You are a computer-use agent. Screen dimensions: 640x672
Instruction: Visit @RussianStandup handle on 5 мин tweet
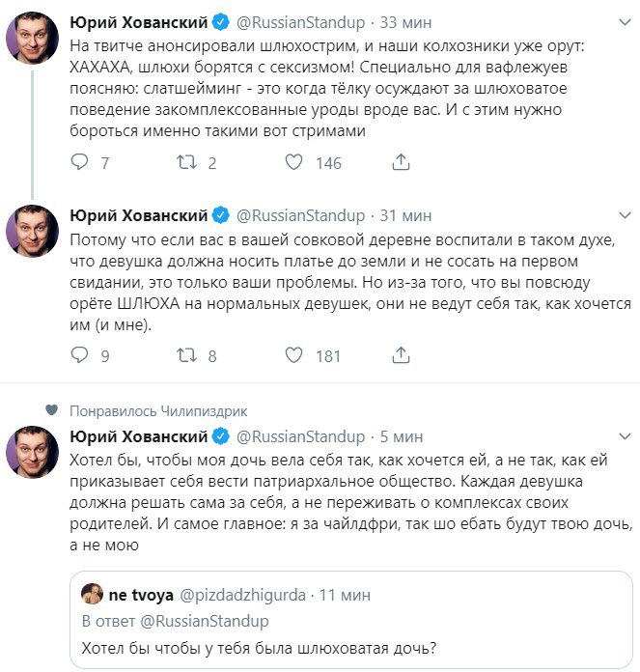pos(301,436)
